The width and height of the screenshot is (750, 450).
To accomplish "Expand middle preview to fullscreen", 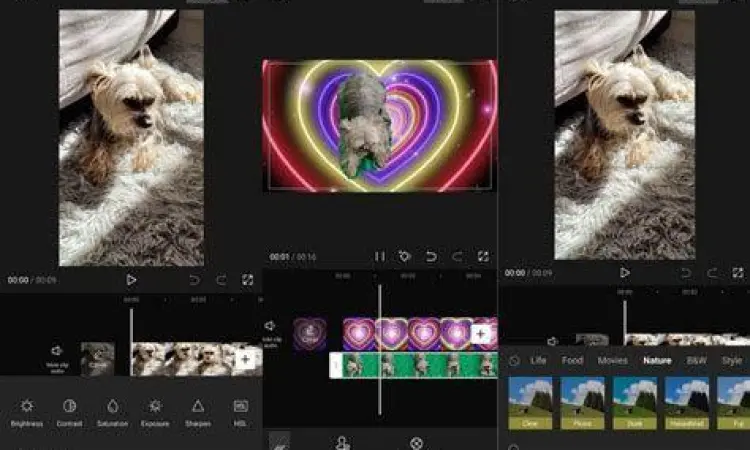I will pyautogui.click(x=483, y=257).
